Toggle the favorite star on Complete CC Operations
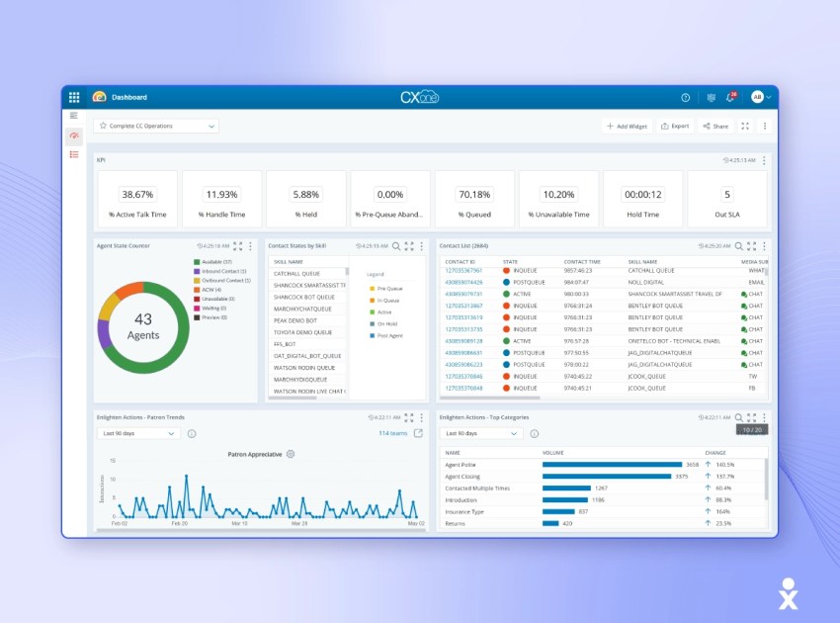This screenshot has width=840, height=623. [x=103, y=125]
